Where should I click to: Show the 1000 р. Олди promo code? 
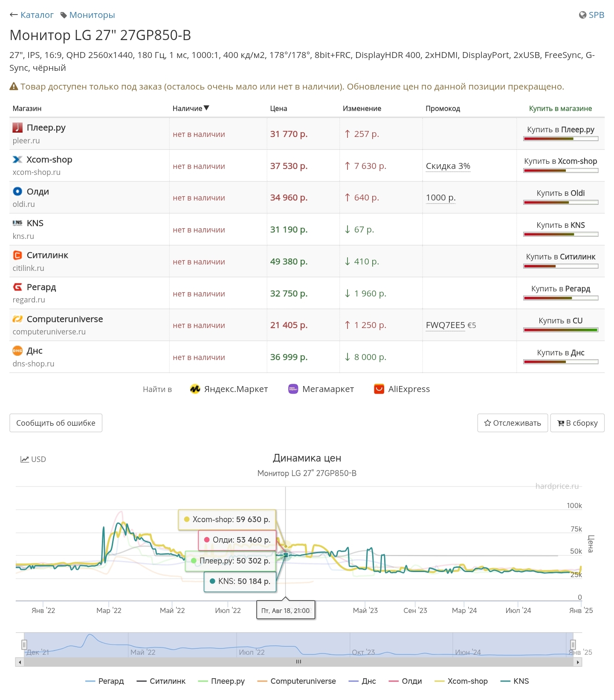pos(441,198)
